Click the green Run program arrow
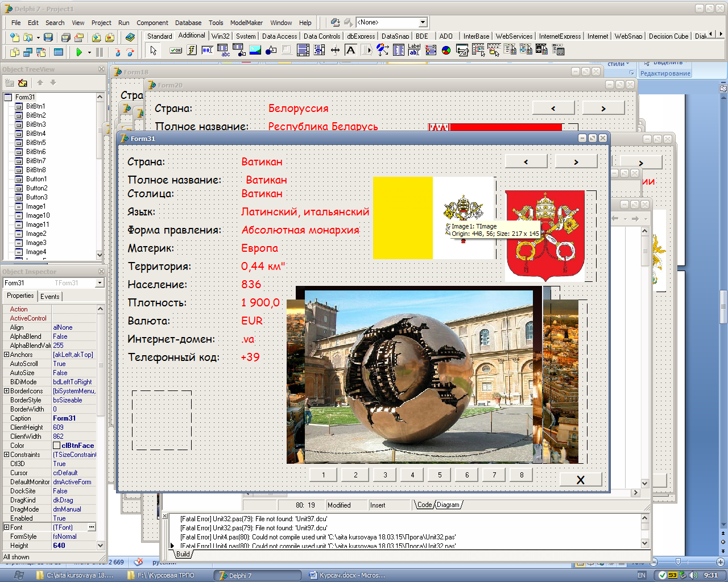Image resolution: width=728 pixels, height=582 pixels. tap(79, 52)
